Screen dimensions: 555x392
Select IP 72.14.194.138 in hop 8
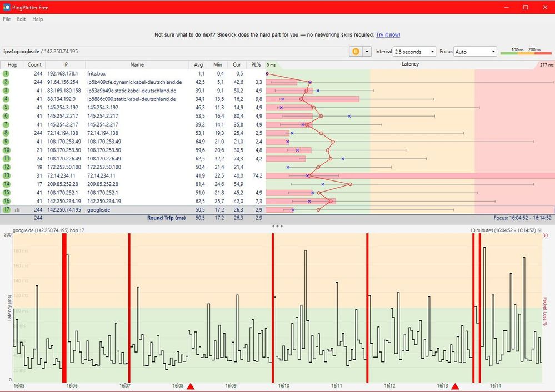[x=63, y=133]
